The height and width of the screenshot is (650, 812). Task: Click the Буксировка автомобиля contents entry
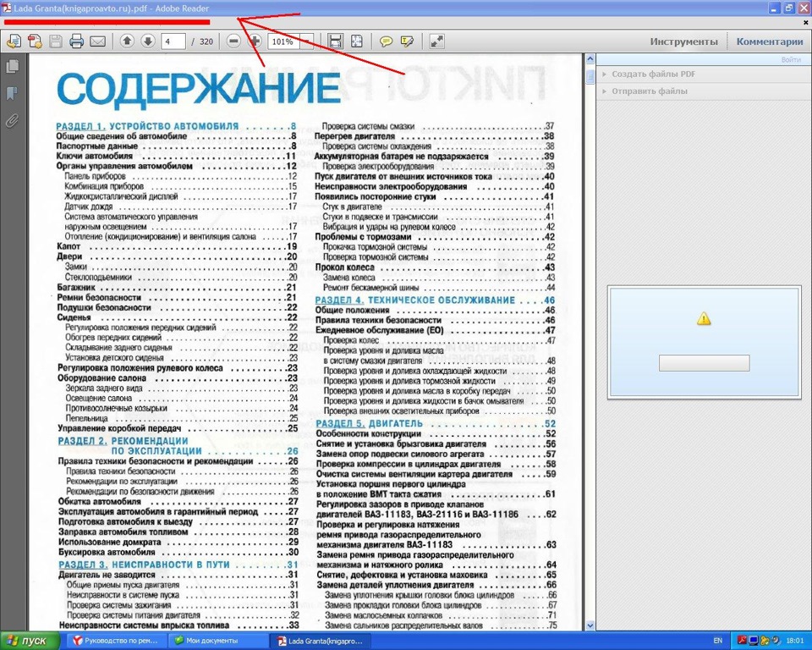point(107,552)
